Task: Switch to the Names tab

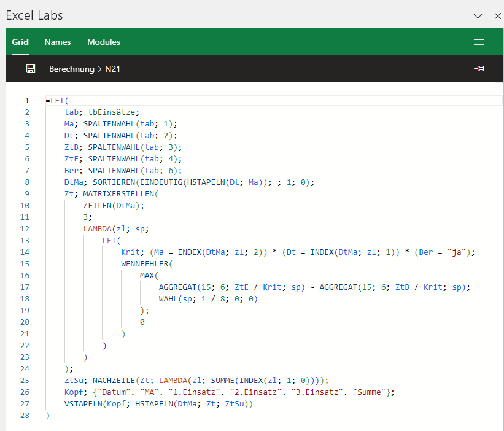Action: (58, 42)
